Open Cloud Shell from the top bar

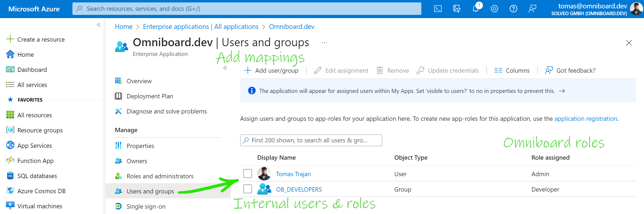point(438,9)
